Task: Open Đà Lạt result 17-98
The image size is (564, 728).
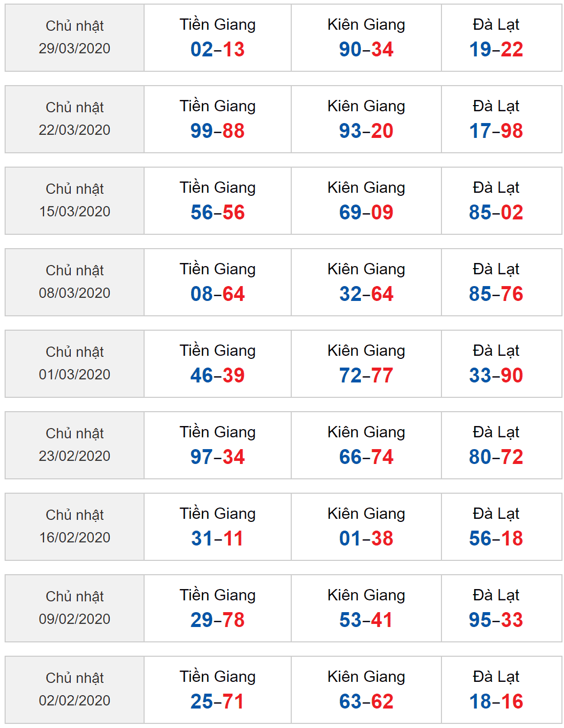Action: click(496, 131)
